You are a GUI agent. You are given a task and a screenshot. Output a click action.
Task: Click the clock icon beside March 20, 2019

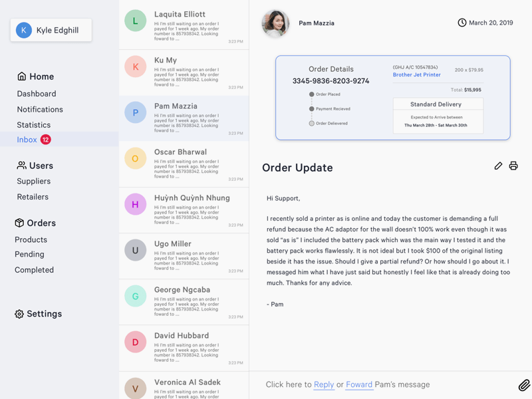pyautogui.click(x=462, y=22)
